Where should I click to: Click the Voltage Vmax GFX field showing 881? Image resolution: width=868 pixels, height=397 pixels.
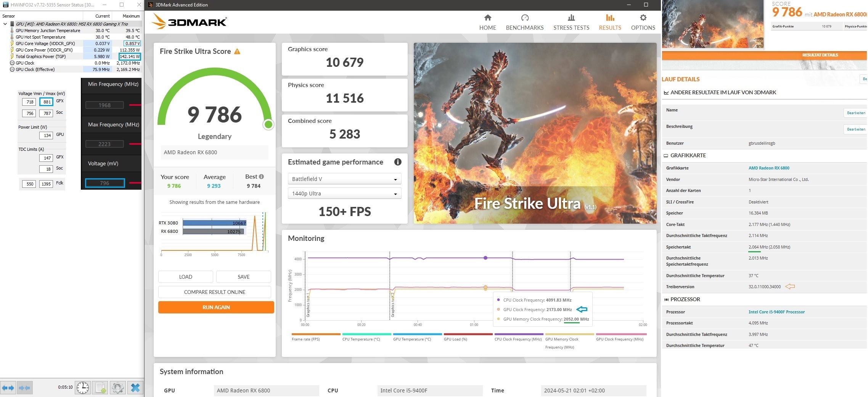(46, 102)
